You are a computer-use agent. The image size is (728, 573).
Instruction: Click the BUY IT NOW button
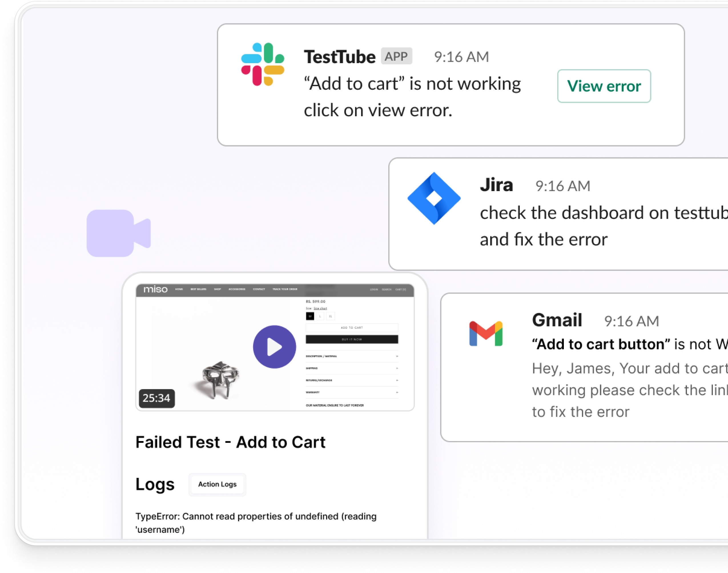click(x=352, y=339)
